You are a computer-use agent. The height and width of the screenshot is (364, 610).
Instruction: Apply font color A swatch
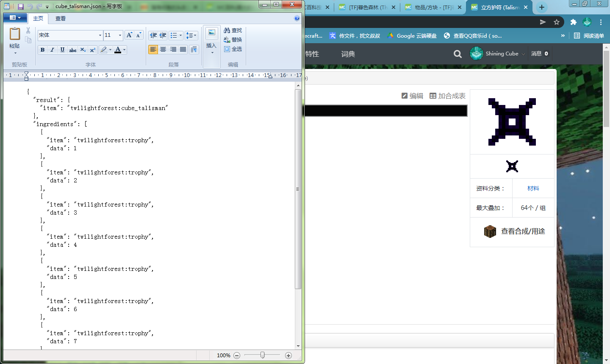(118, 50)
